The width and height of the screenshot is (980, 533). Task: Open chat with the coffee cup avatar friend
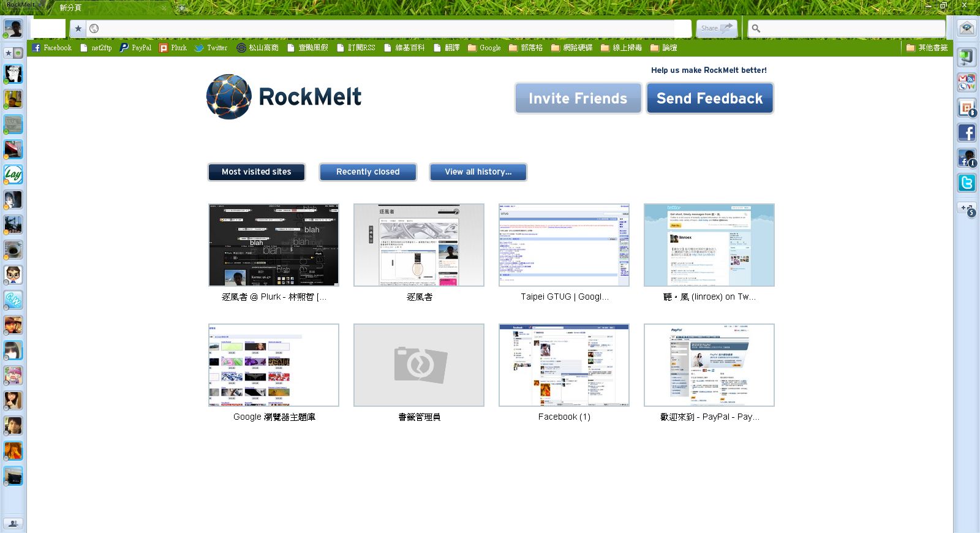point(13,250)
